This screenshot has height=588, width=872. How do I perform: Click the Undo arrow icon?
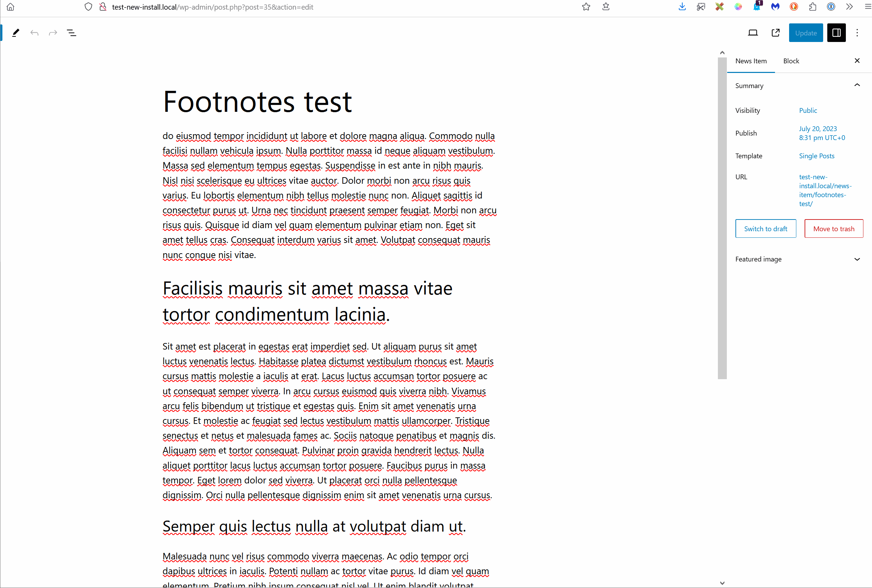(x=34, y=33)
